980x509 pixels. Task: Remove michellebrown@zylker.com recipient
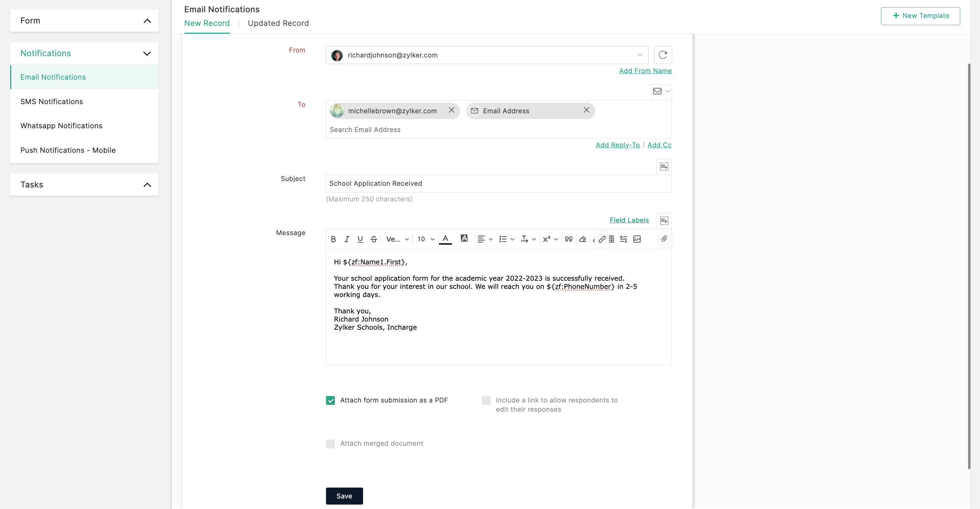[451, 110]
